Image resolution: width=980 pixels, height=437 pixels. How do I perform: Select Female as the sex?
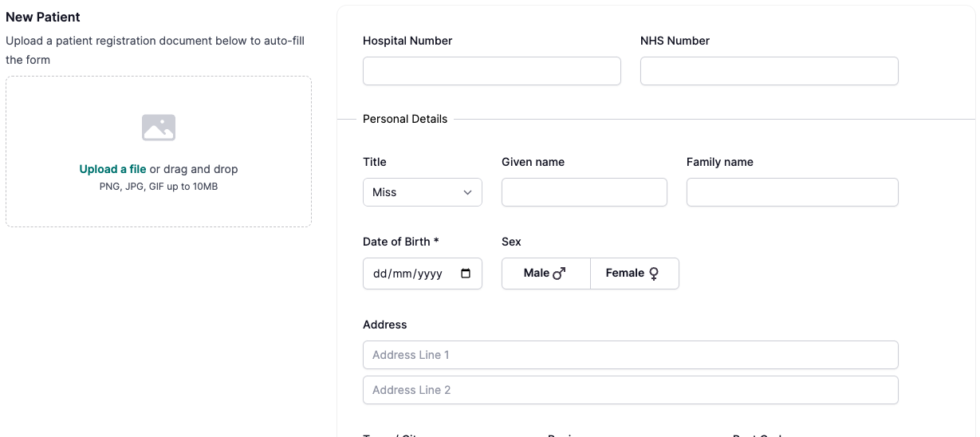[x=635, y=274]
